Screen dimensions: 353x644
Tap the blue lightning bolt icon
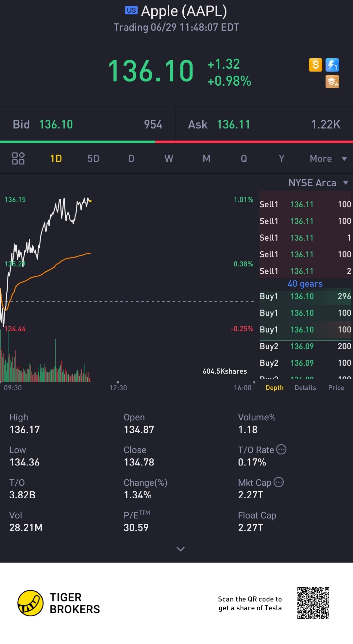pyautogui.click(x=332, y=65)
